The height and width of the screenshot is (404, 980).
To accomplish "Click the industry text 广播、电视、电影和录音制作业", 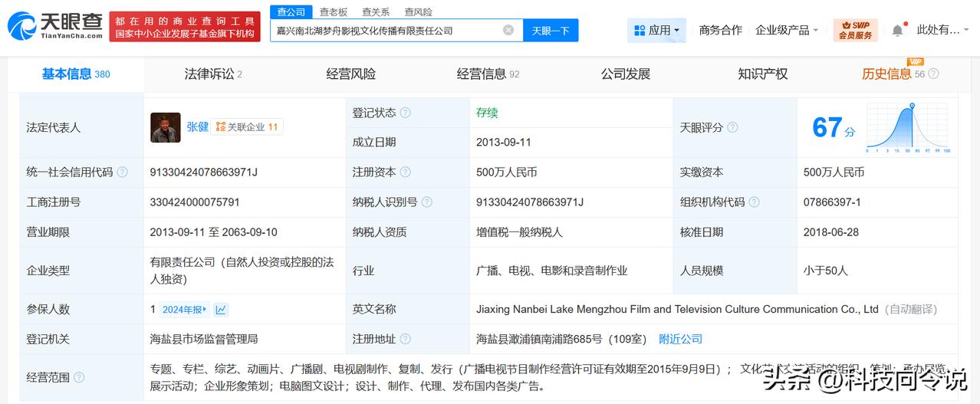I will point(552,271).
